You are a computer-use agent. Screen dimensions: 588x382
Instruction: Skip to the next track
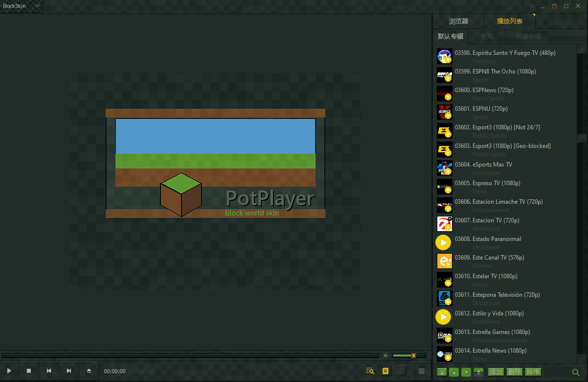(x=69, y=371)
